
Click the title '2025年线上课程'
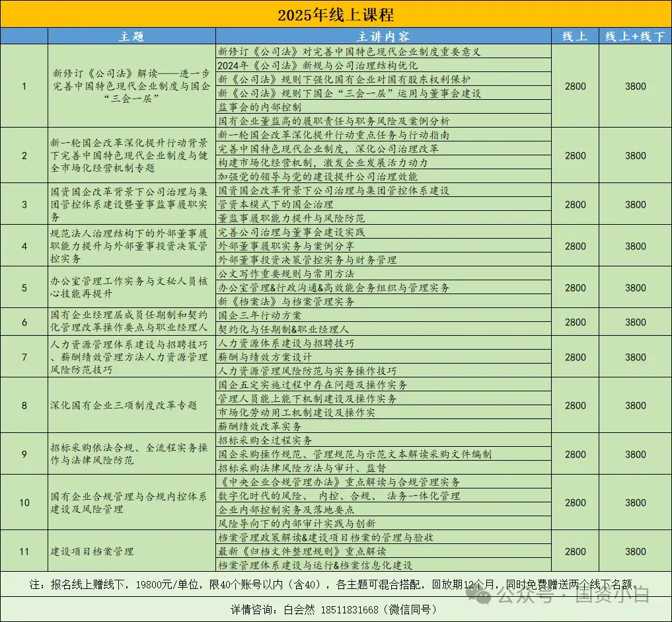(336, 15)
